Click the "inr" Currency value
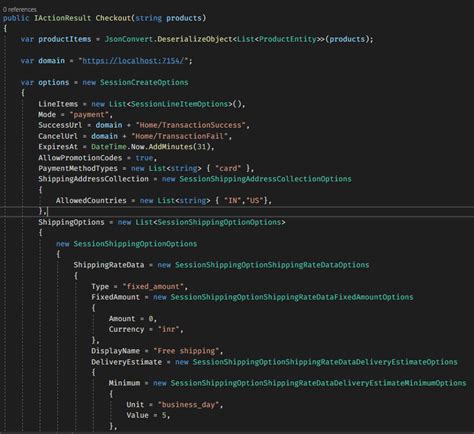 pos(169,329)
